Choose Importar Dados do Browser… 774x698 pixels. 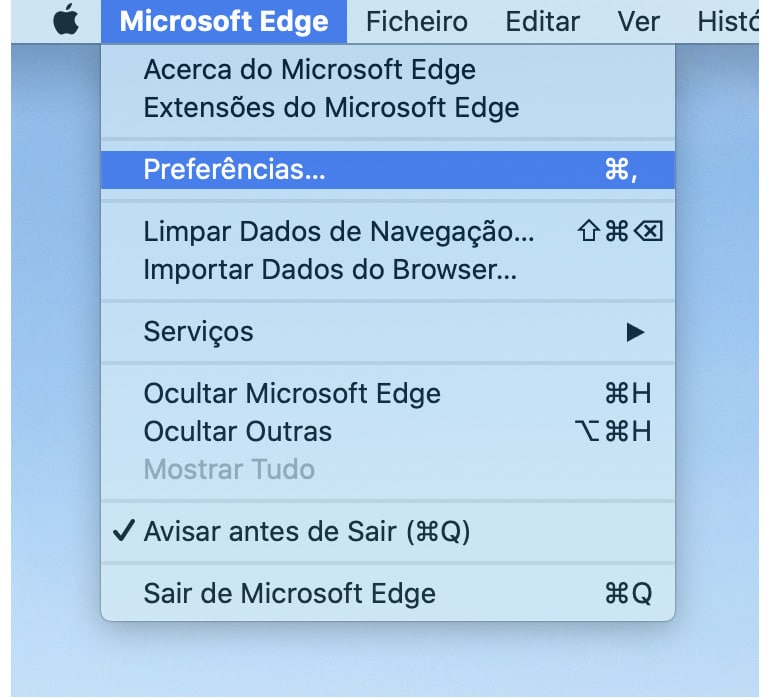pos(388,270)
